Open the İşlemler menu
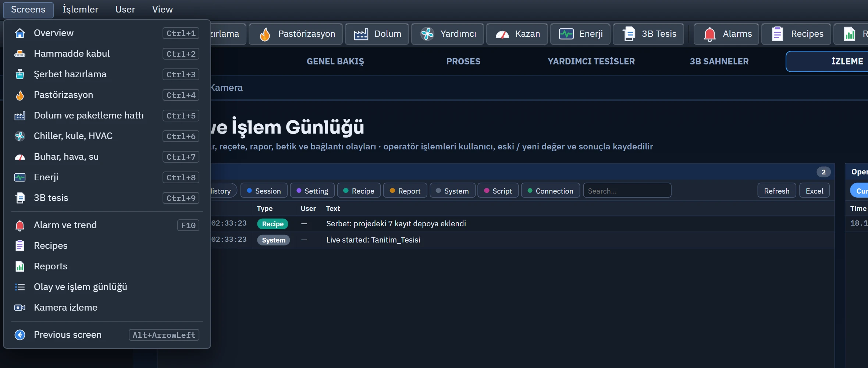Screen dimensions: 868x368 (80, 10)
